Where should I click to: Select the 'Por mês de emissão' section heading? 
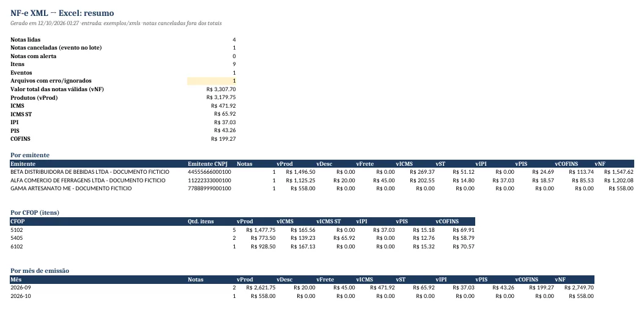click(x=39, y=271)
